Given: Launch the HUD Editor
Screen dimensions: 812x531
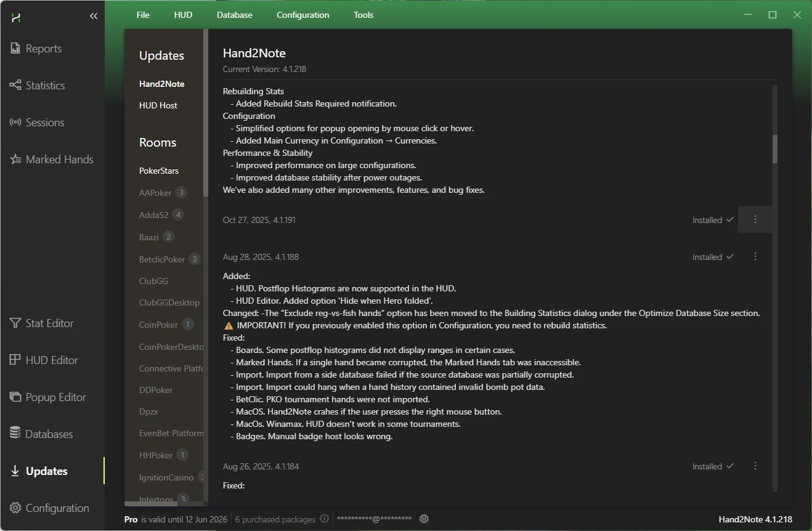Looking at the screenshot, I should click(x=44, y=360).
